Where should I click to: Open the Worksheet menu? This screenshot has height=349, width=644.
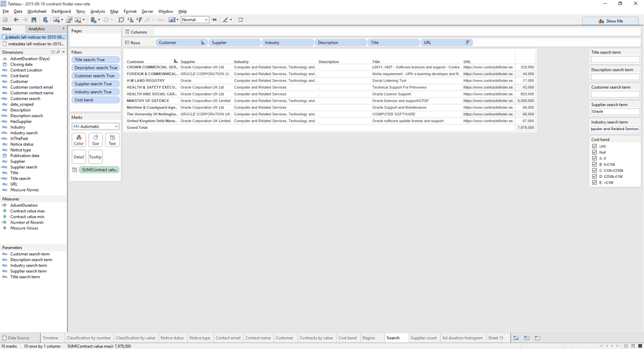pos(36,11)
